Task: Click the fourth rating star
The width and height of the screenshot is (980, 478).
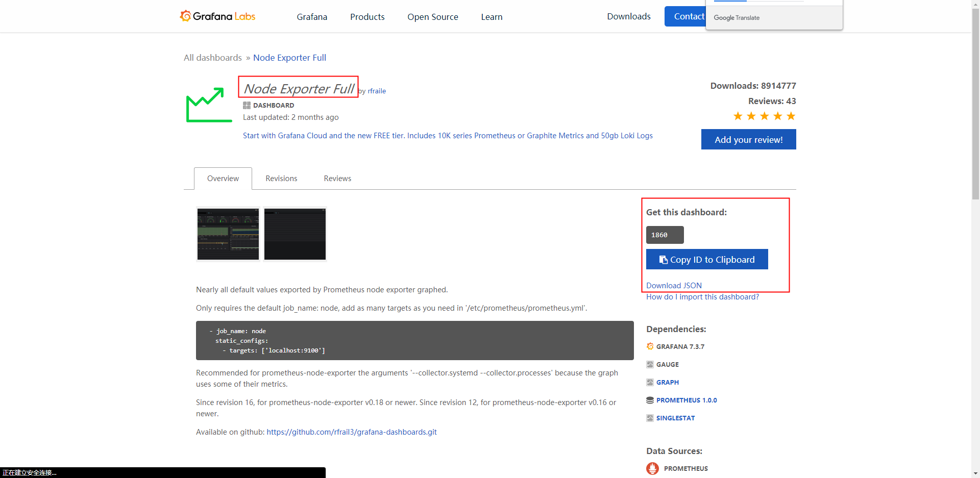Action: [x=778, y=116]
